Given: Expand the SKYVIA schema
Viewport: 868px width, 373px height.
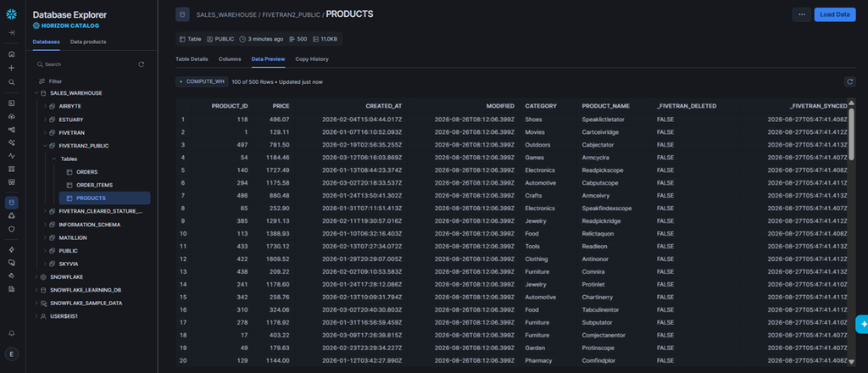Looking at the screenshot, I should click(x=46, y=264).
